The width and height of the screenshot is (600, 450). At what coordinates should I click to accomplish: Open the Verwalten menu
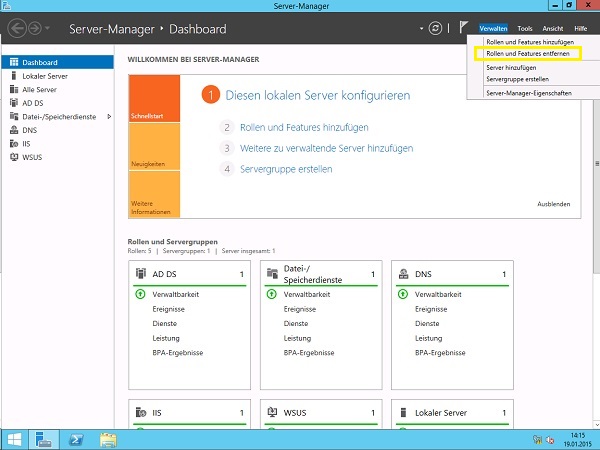pos(493,28)
